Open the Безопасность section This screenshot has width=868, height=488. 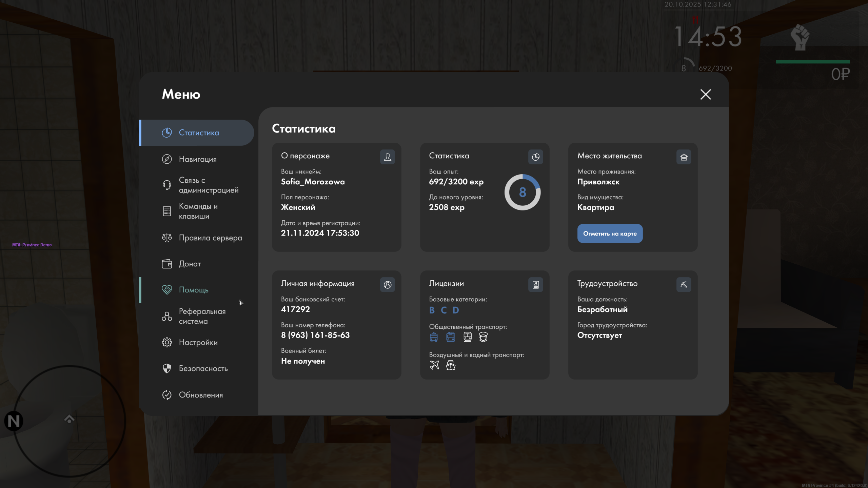tap(203, 368)
